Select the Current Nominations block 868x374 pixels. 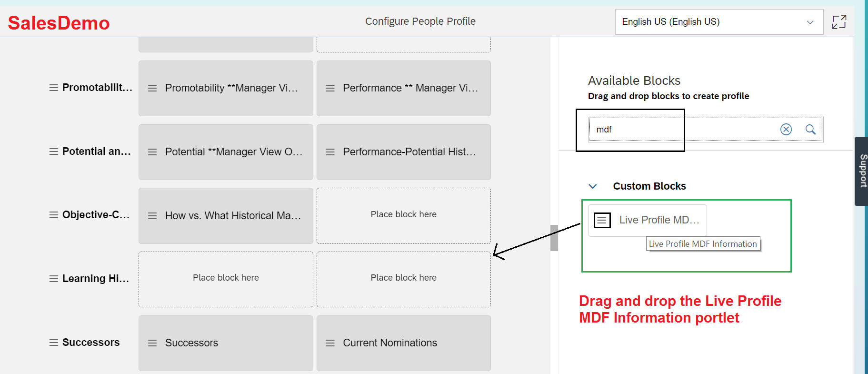[x=404, y=343]
